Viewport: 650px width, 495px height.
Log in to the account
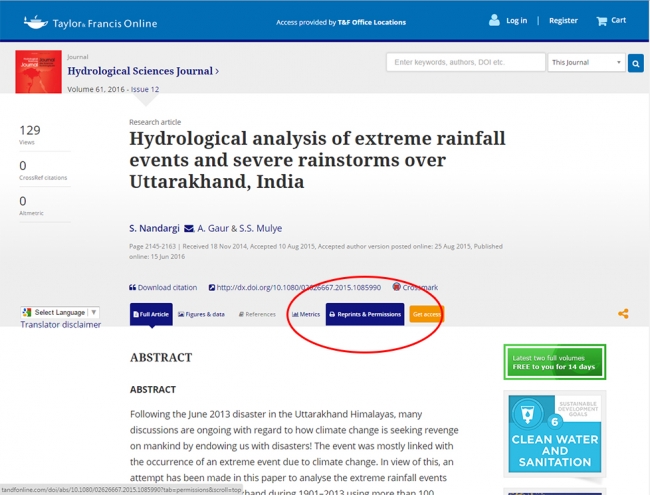coord(508,20)
